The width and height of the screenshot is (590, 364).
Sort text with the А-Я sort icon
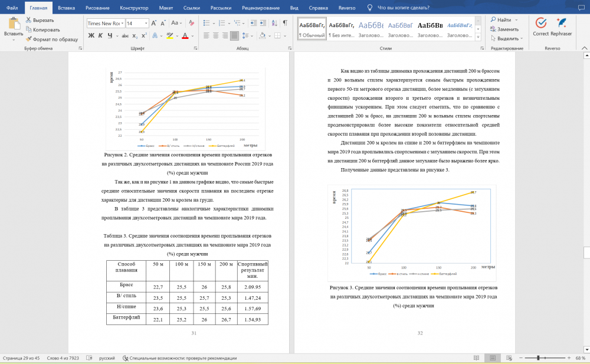coord(274,24)
